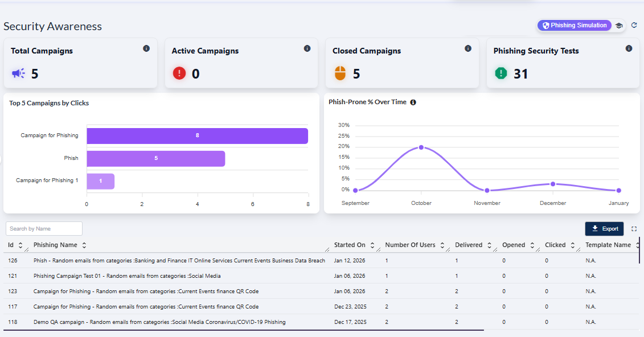Screen dimensions: 644x337
Task: Open the Phishing Simulation shield icon
Action: coord(546,25)
